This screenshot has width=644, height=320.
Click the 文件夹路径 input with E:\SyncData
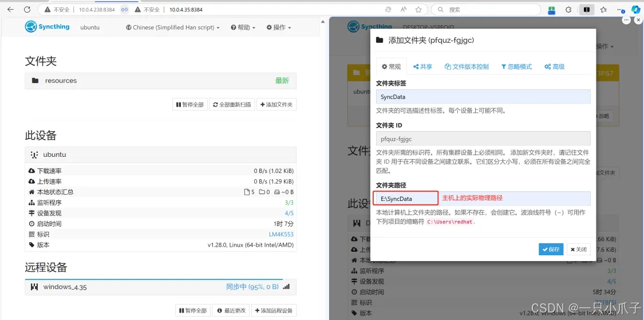(483, 199)
